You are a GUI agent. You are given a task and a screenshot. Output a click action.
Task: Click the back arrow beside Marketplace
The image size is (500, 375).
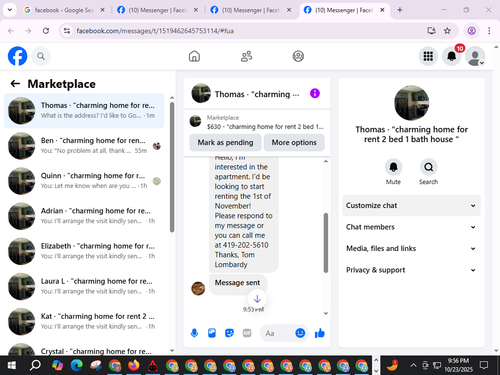coord(15,84)
